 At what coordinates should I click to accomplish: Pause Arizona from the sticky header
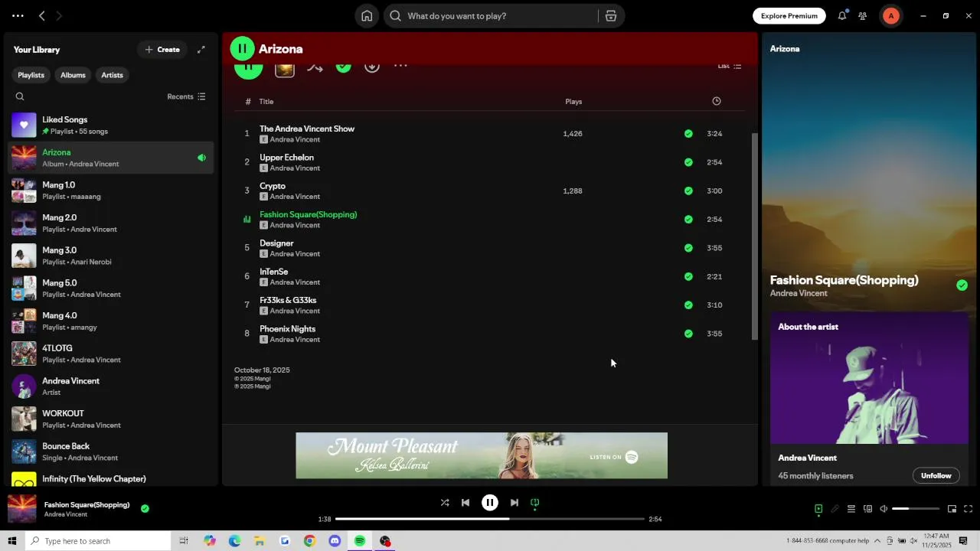coord(242,49)
